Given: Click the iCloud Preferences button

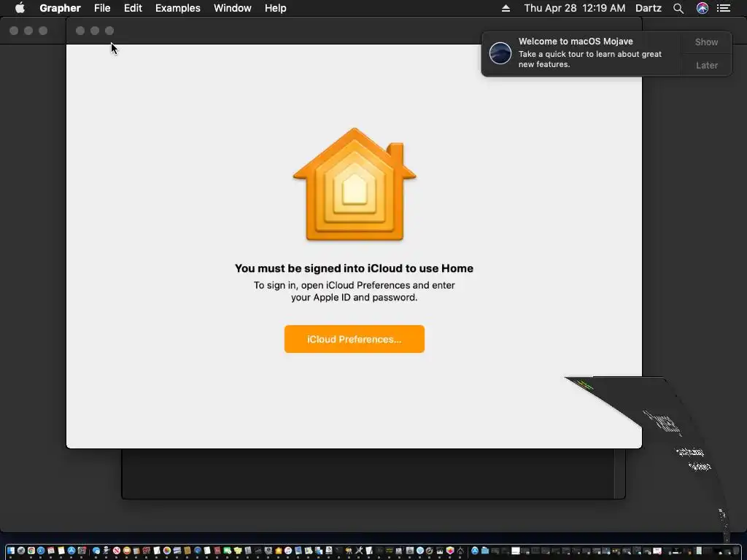Looking at the screenshot, I should tap(354, 339).
